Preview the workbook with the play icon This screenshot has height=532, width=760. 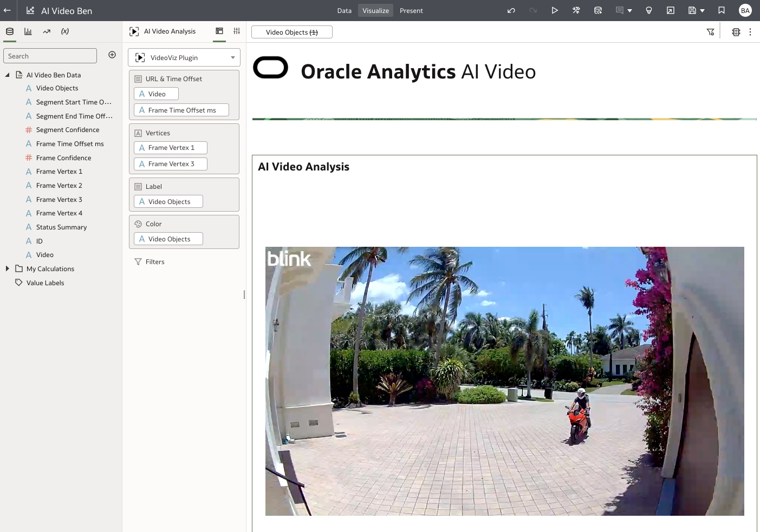pos(555,10)
